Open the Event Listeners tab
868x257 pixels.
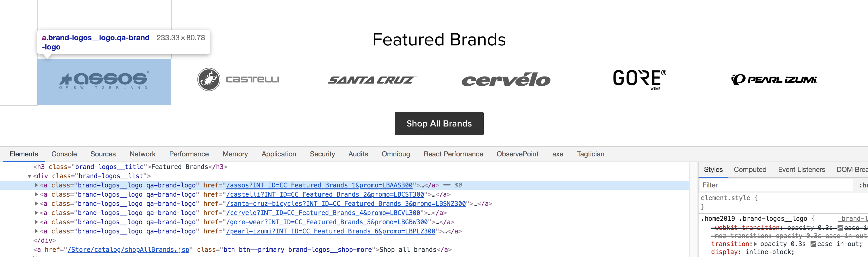click(x=801, y=170)
